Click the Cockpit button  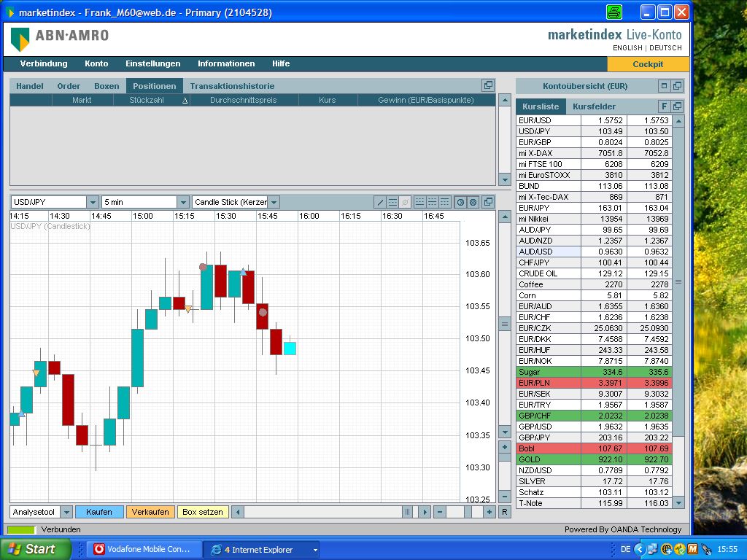pyautogui.click(x=648, y=64)
